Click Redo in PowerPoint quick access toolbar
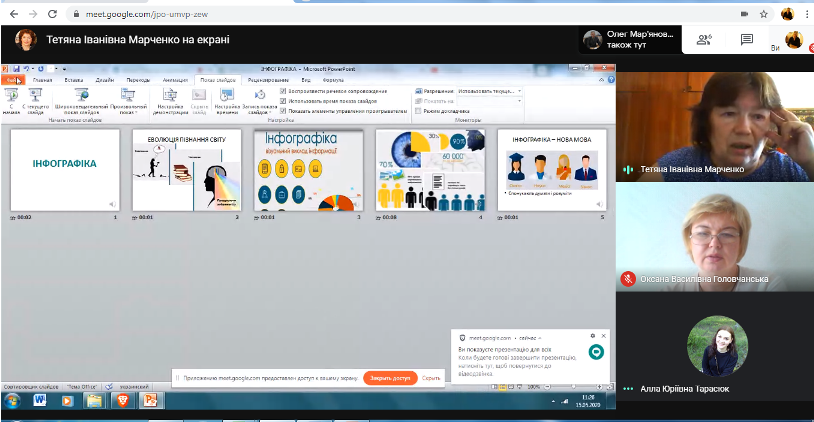Image resolution: width=814 pixels, height=422 pixels. coord(40,69)
